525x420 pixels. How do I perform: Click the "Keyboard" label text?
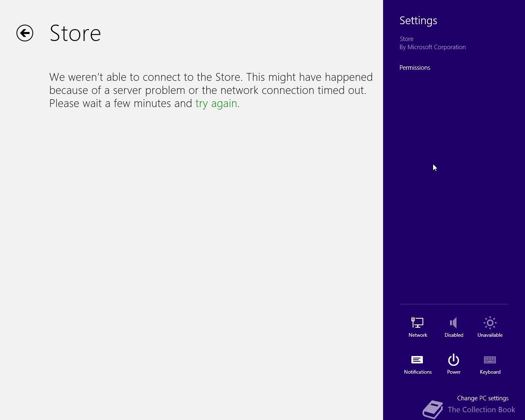[x=490, y=372]
